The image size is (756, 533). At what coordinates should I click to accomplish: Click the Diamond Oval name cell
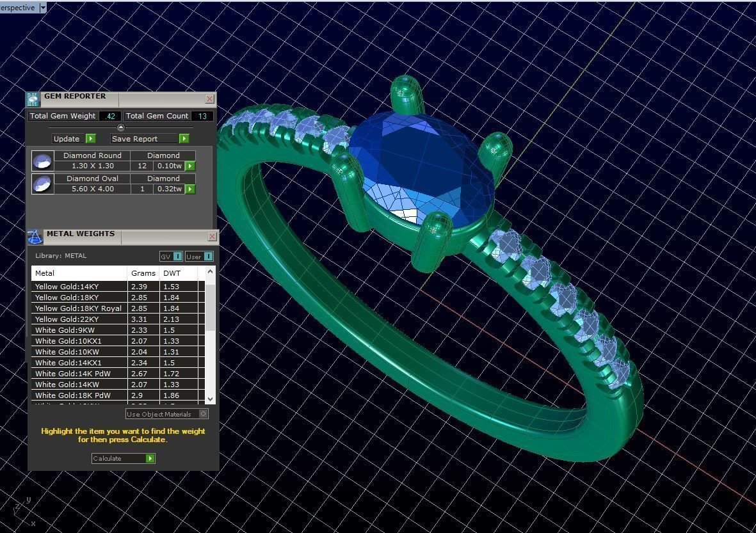tap(93, 179)
